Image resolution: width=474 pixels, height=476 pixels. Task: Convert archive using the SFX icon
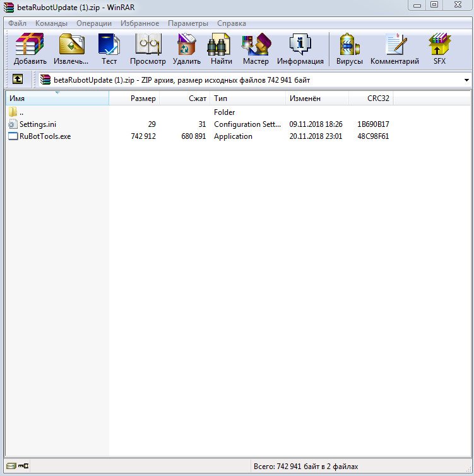439,49
